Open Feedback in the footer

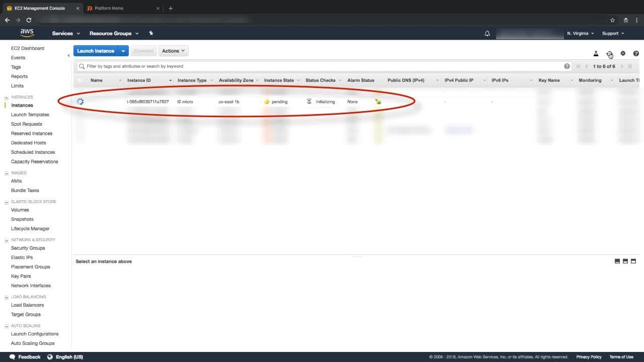[x=25, y=357]
